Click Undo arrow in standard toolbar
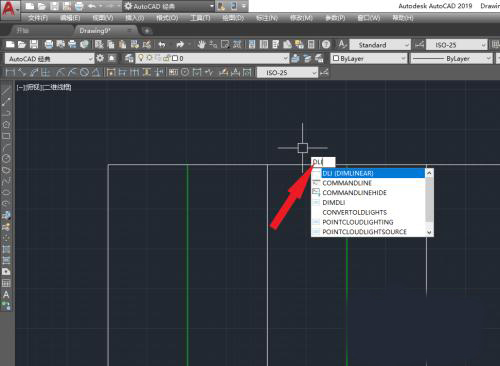Viewport: 500px width, 366px height. 162,44
